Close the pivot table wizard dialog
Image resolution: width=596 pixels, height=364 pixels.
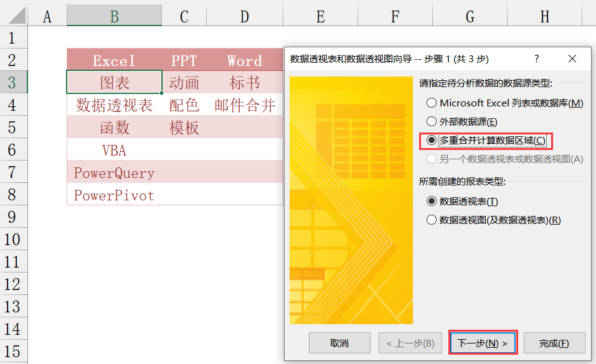point(572,58)
